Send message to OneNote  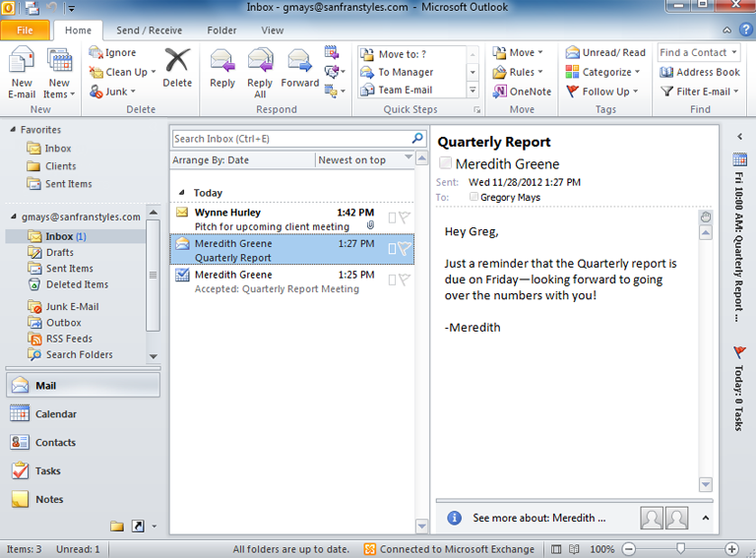(522, 92)
